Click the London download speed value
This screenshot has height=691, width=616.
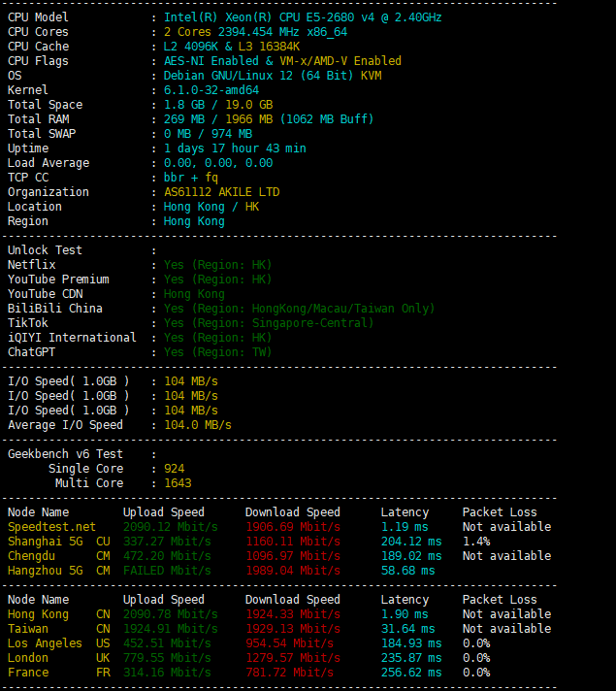point(292,658)
